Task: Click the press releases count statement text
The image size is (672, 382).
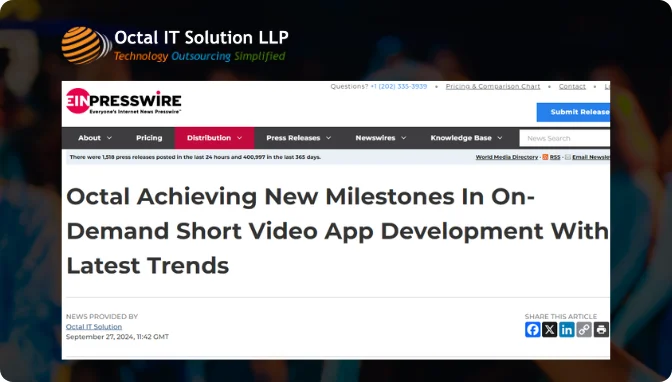Action: click(195, 157)
